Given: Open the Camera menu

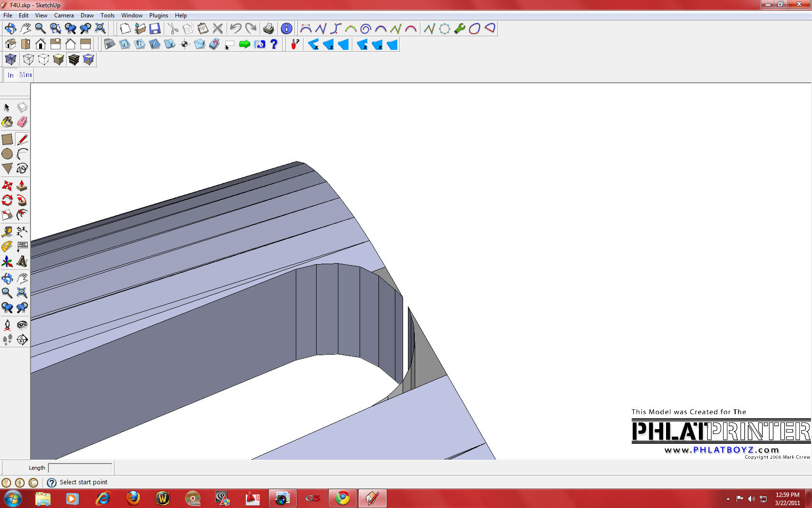Looking at the screenshot, I should pos(64,15).
